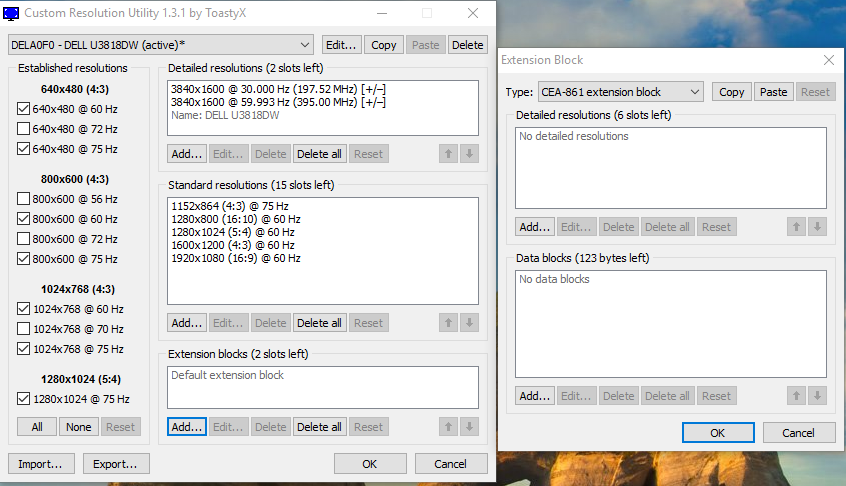Enable the 640x480 @ 72 Hz checkbox
The image size is (846, 486).
[24, 129]
